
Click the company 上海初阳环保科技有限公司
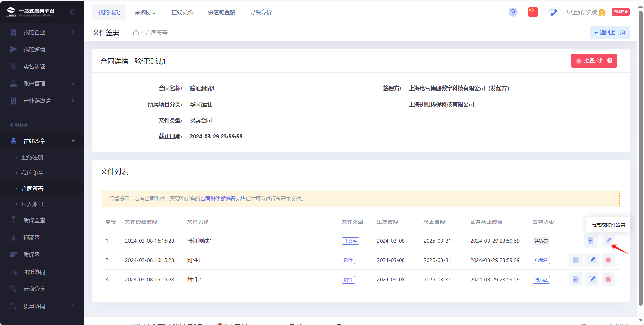coord(441,104)
